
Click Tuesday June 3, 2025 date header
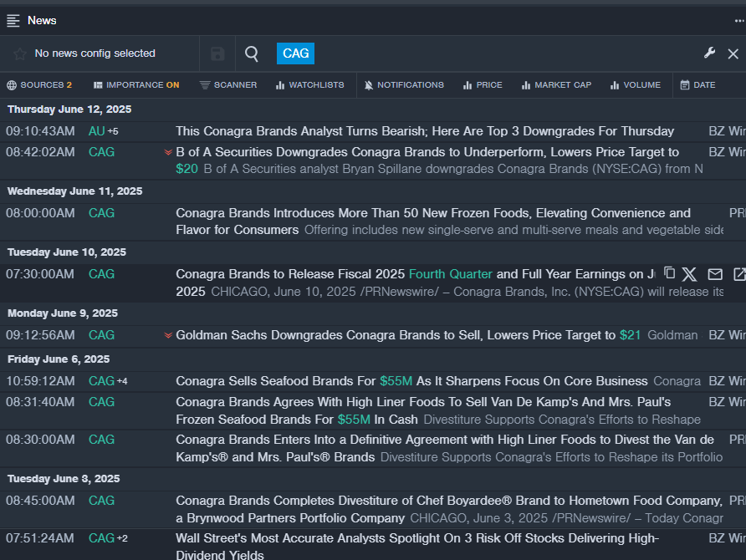tap(64, 479)
